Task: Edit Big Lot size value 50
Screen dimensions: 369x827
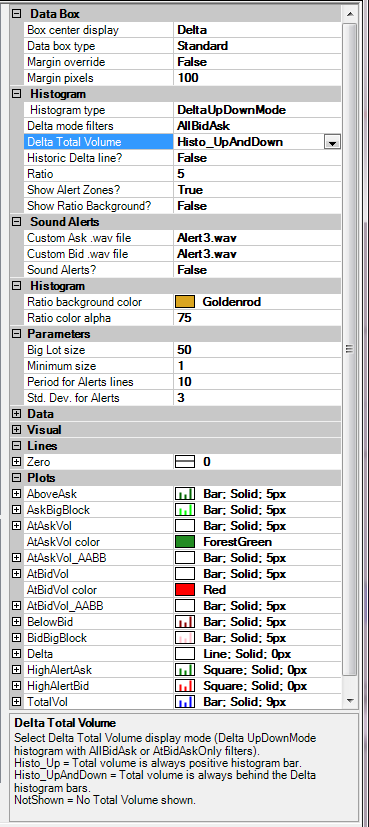Action: [184, 350]
